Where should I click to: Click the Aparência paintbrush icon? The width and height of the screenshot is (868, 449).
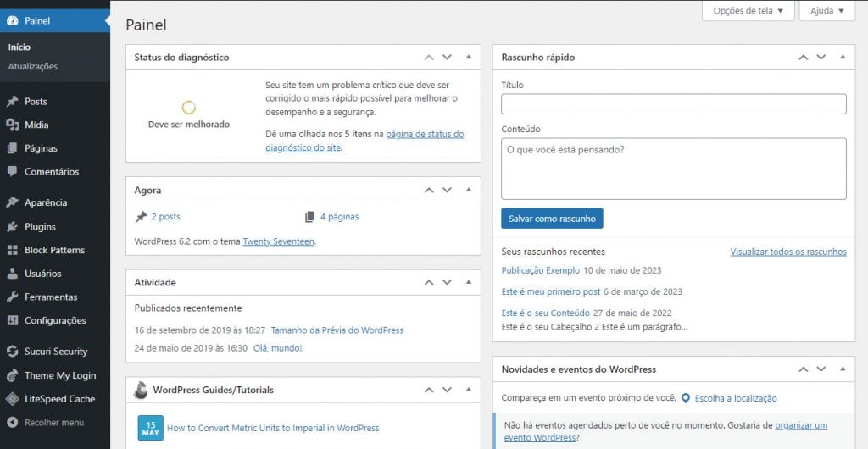(x=12, y=202)
